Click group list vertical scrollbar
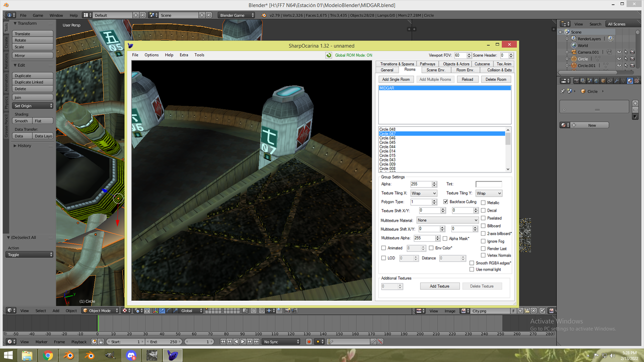This screenshot has width=644, height=362. coord(508,150)
